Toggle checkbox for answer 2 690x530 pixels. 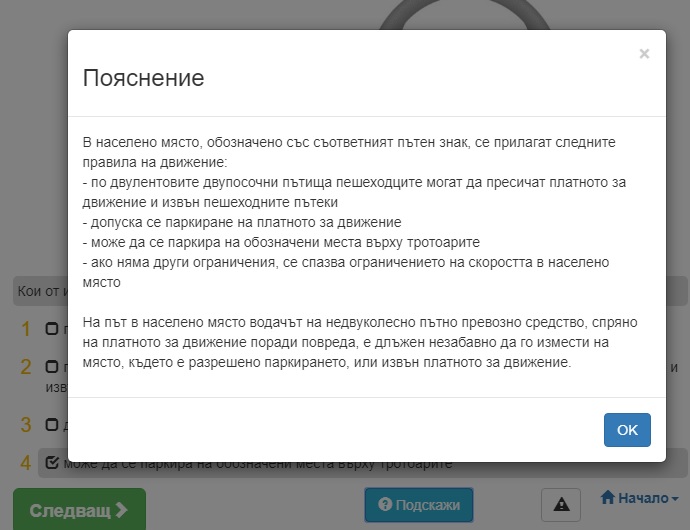(52, 366)
